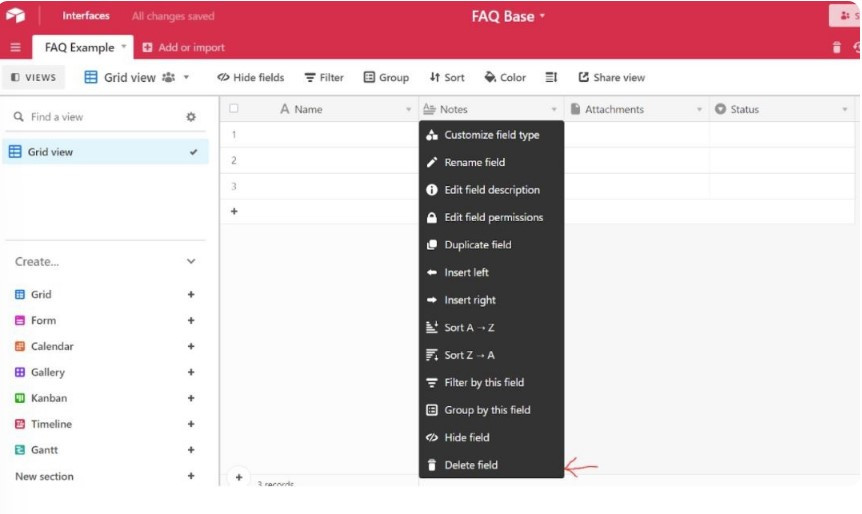This screenshot has height=514, width=862.
Task: Click the Airtable logo icon
Action: 15,16
